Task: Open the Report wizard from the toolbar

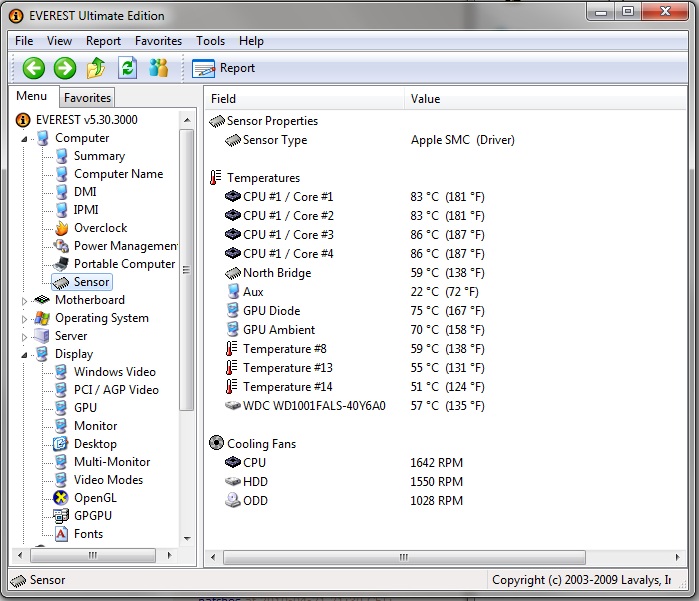Action: click(x=223, y=68)
